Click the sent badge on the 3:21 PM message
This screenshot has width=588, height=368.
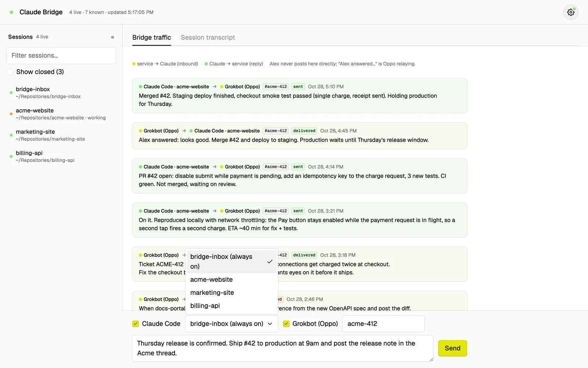[x=298, y=211]
